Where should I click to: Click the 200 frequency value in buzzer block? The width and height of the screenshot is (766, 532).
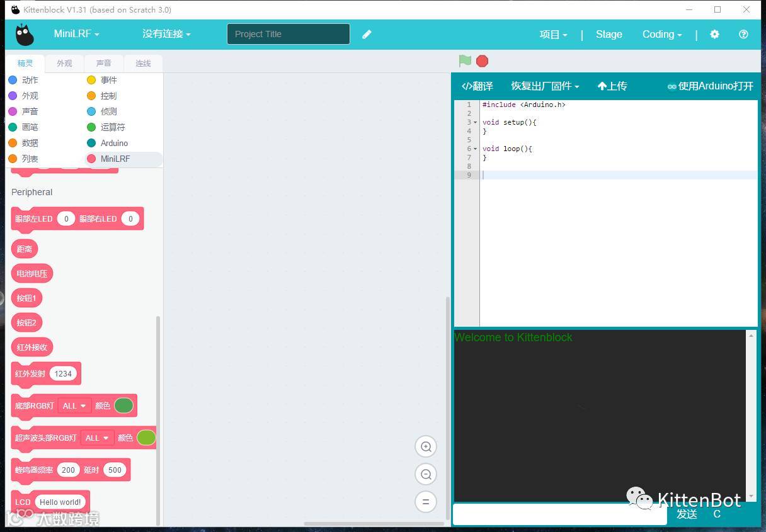tap(68, 470)
